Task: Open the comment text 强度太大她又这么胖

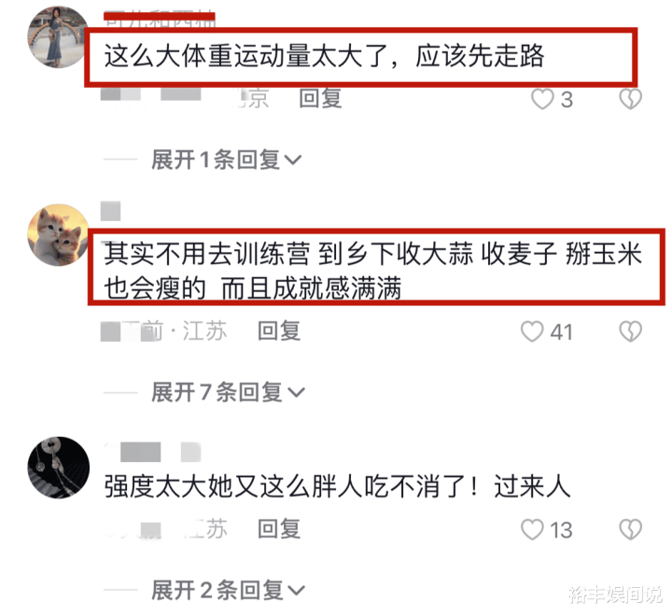Action: tap(337, 486)
